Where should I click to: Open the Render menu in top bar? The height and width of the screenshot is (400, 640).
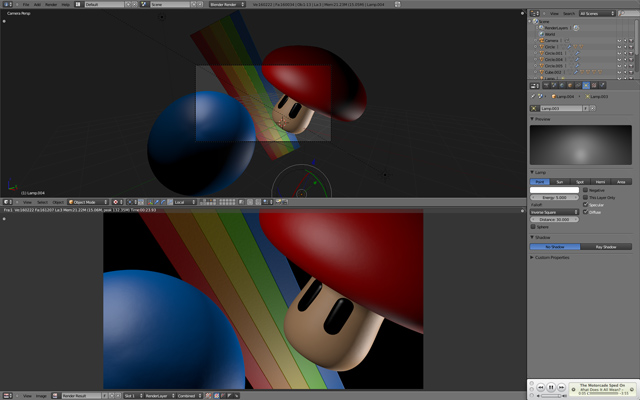point(51,4)
